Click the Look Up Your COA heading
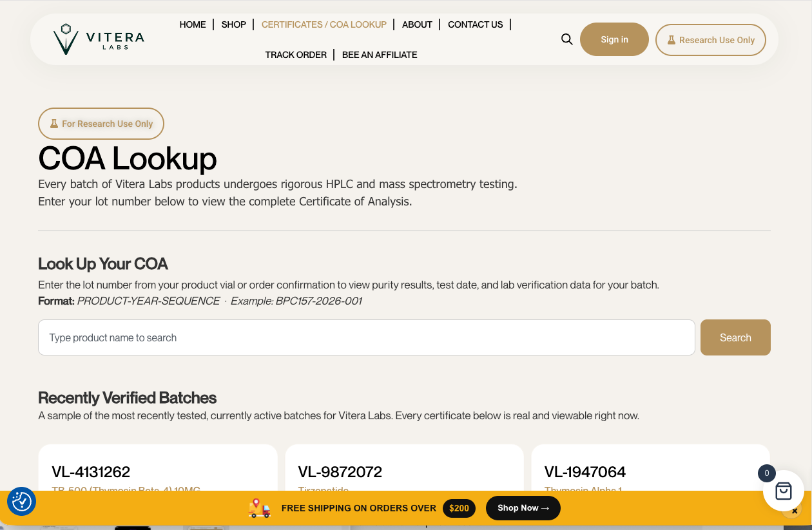The width and height of the screenshot is (812, 530). pyautogui.click(x=103, y=264)
